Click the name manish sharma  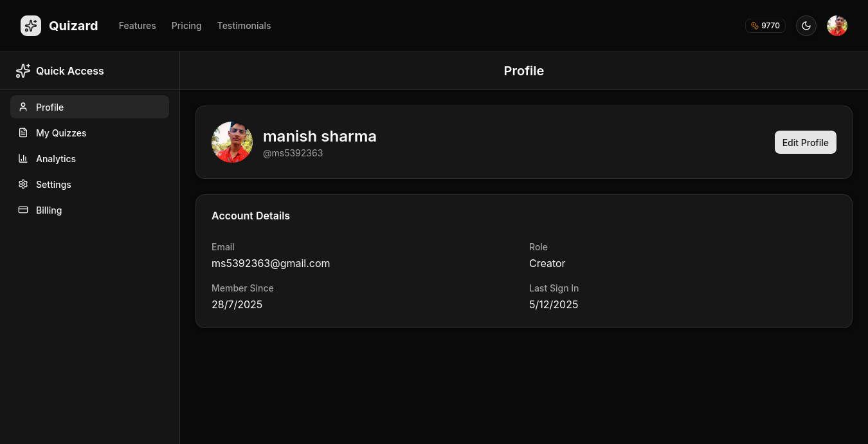[320, 136]
